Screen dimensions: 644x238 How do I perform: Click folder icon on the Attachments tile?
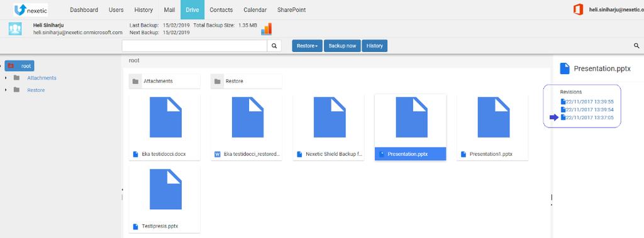coord(135,81)
